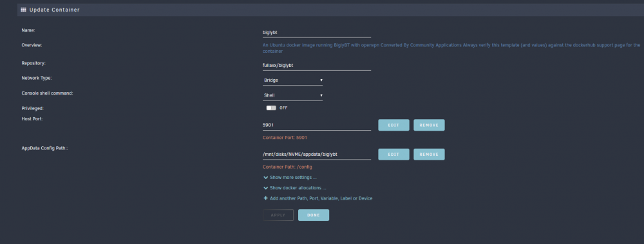The width and height of the screenshot is (644, 244).
Task: Click the Overview description text
Action: tap(451, 48)
